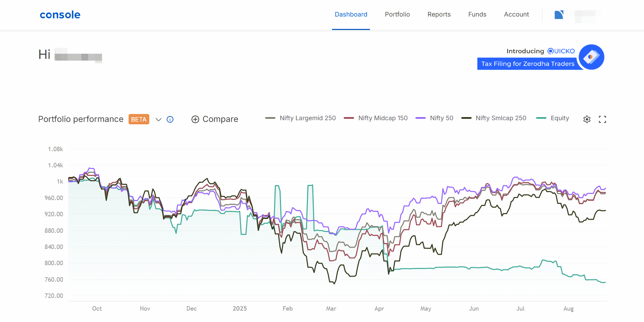Hide the Equity series in legend

point(553,118)
